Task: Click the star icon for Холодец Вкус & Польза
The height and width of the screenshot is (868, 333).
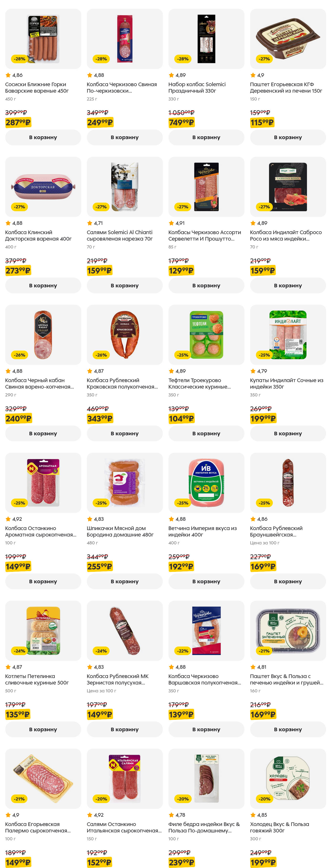Action: coord(253,815)
